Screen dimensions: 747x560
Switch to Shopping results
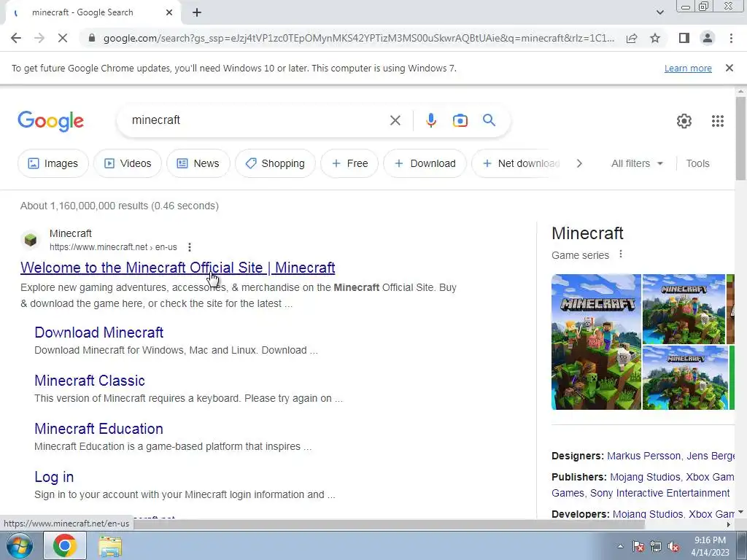pyautogui.click(x=275, y=163)
